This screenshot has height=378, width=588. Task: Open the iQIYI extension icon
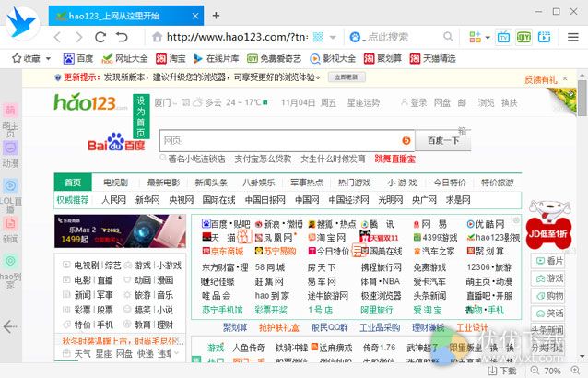tap(523, 37)
